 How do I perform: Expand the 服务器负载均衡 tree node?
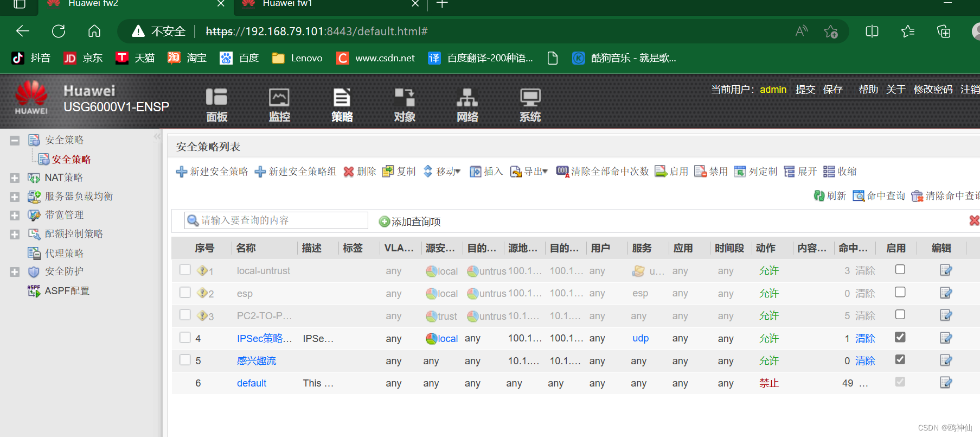tap(15, 197)
